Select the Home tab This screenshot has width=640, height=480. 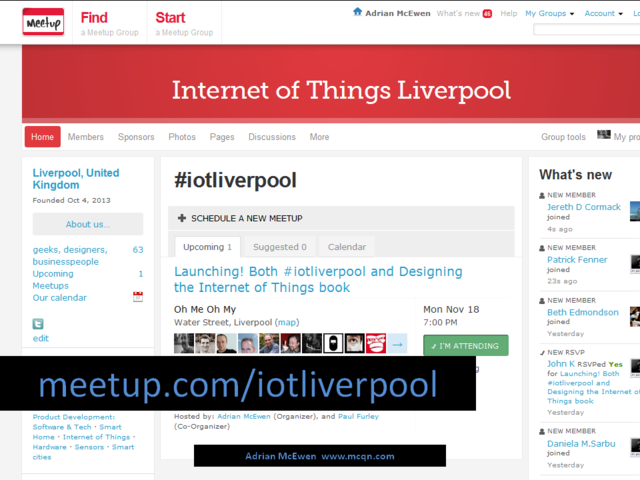[x=42, y=137]
